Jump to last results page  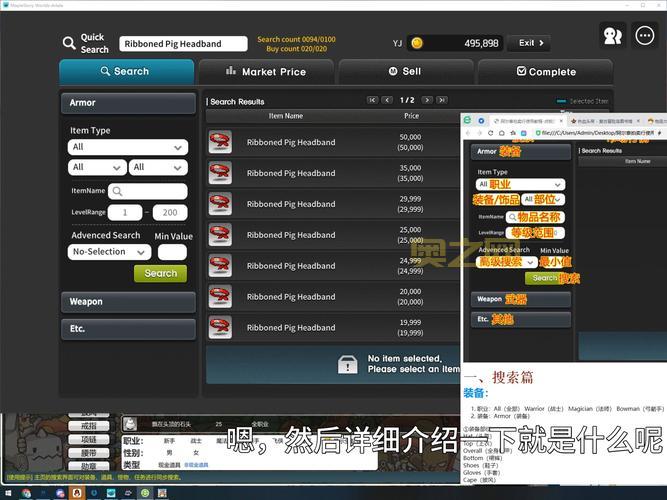442,100
